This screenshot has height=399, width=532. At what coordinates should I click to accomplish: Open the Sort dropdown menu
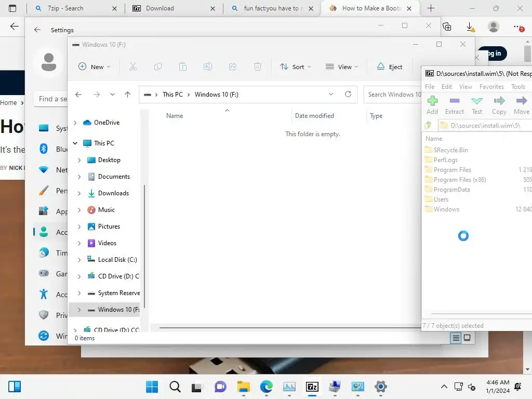click(x=295, y=67)
